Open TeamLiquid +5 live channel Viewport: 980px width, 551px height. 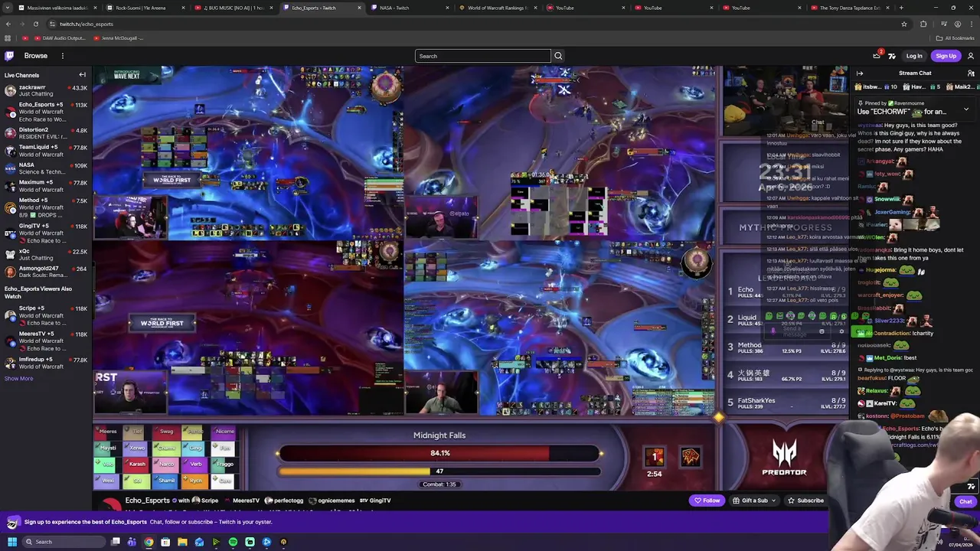pyautogui.click(x=46, y=151)
